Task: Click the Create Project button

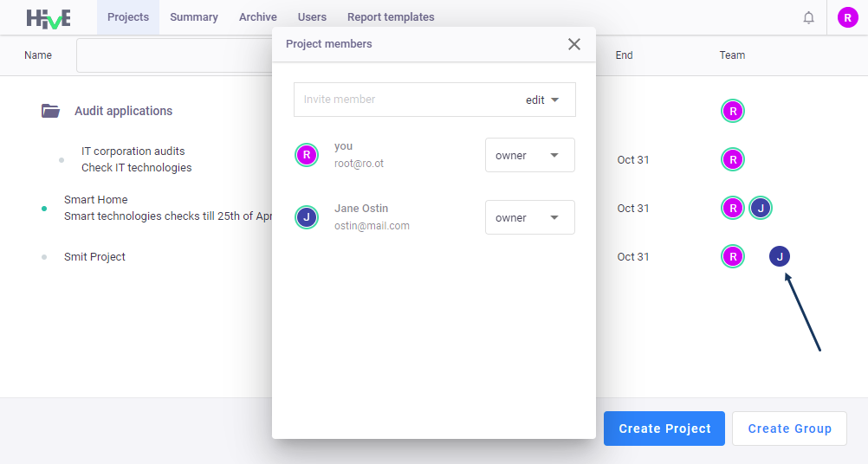Action: tap(664, 429)
